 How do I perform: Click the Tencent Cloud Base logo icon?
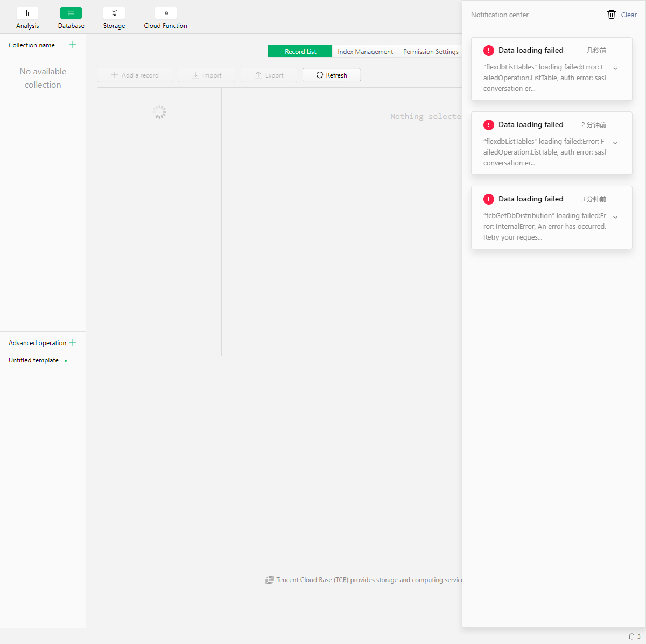pyautogui.click(x=270, y=580)
